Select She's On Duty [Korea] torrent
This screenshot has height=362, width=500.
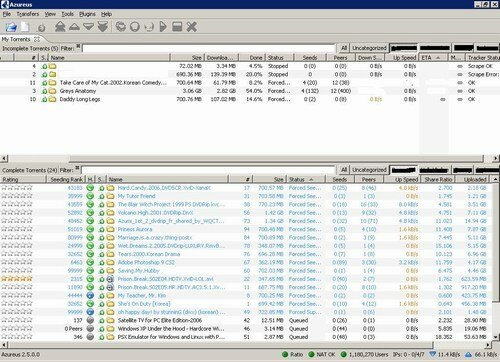tap(246, 304)
